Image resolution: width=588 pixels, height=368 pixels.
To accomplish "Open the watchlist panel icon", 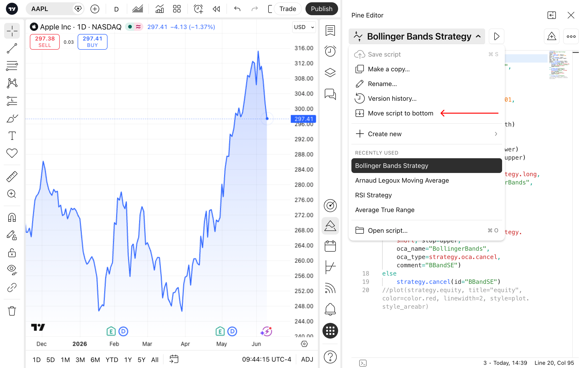I will [330, 31].
